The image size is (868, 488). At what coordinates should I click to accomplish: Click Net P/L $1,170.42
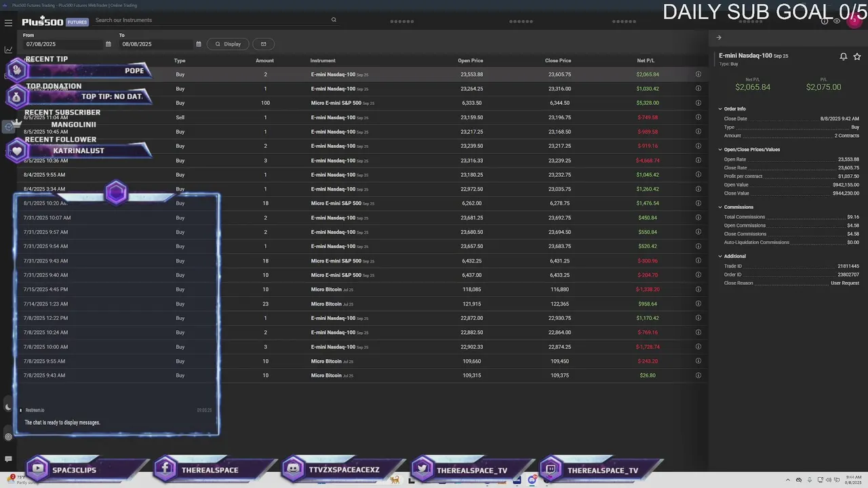tap(648, 318)
